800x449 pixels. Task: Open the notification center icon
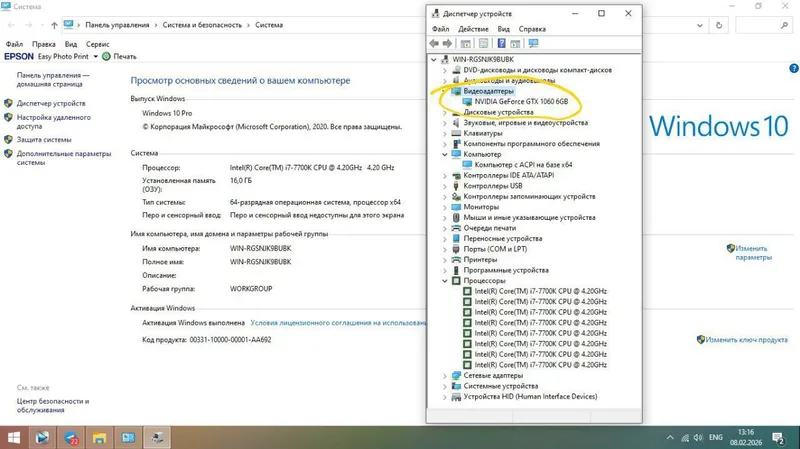click(778, 438)
